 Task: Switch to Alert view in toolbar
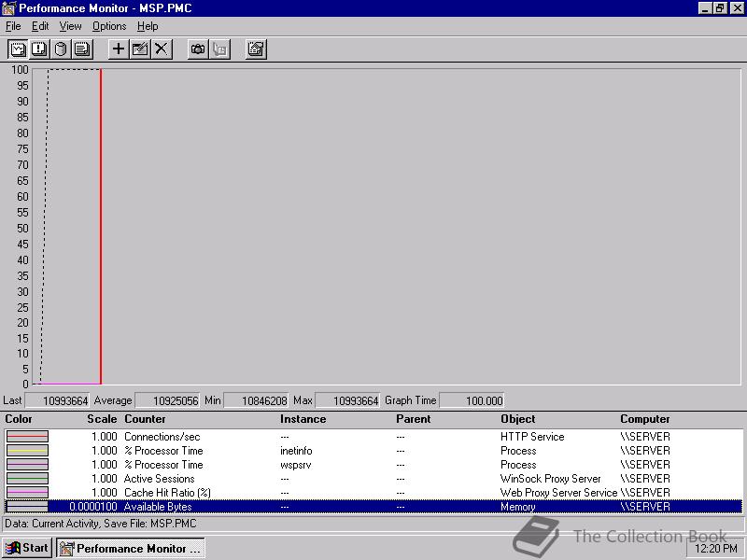38,49
